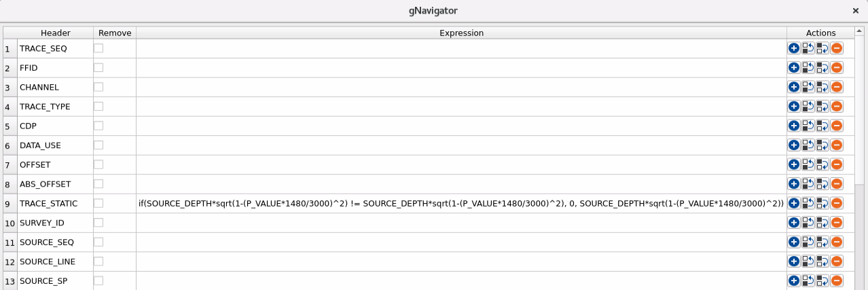This screenshot has height=290, width=868.
Task: Enable the Remove checkbox for SOURCE_SEQ
Action: click(98, 242)
